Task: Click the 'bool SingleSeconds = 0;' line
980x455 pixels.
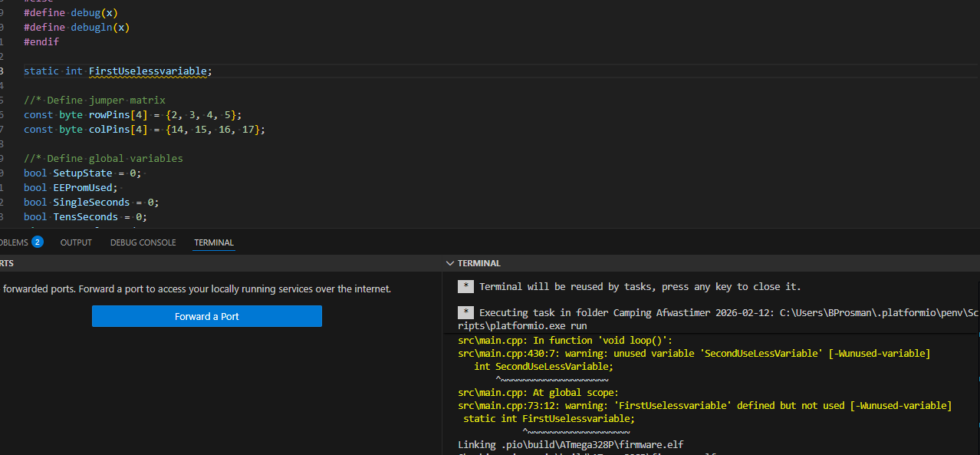Action: click(x=91, y=202)
